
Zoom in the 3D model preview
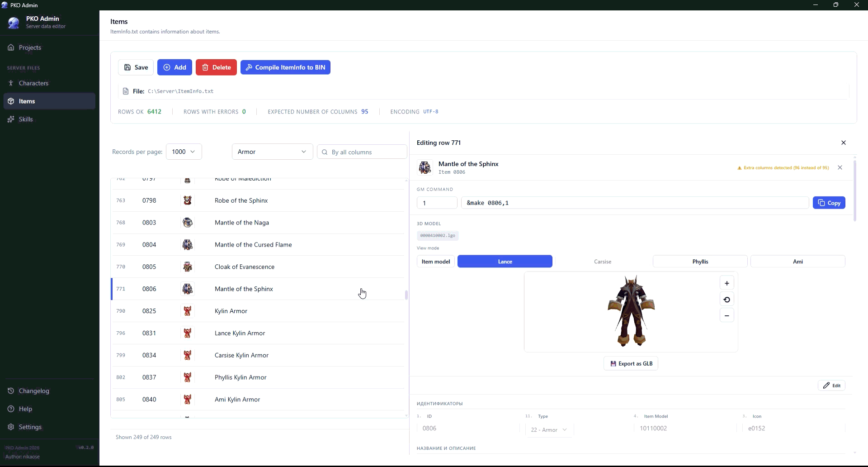pyautogui.click(x=726, y=283)
